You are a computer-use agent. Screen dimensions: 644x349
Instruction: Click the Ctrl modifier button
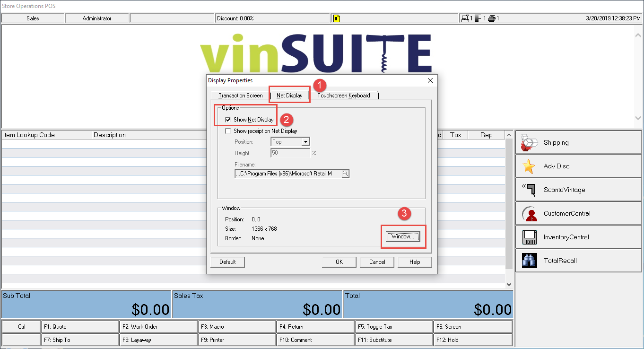click(x=21, y=327)
